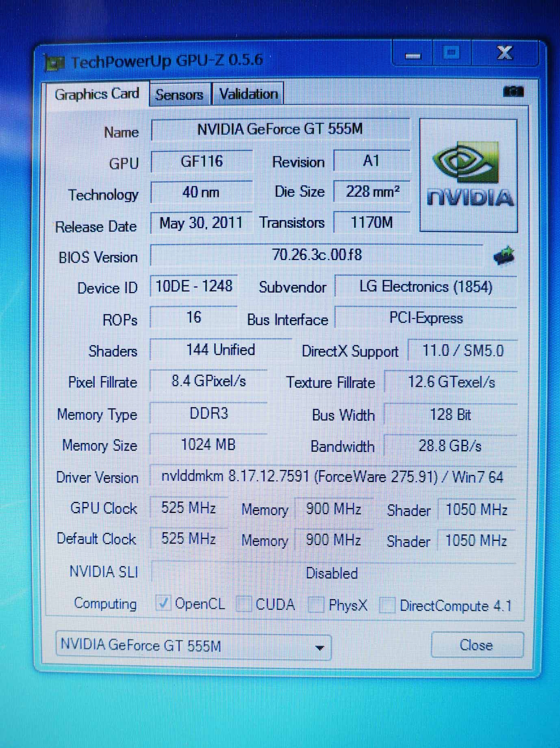Click the NVIDIA SLI label

pyautogui.click(x=104, y=572)
